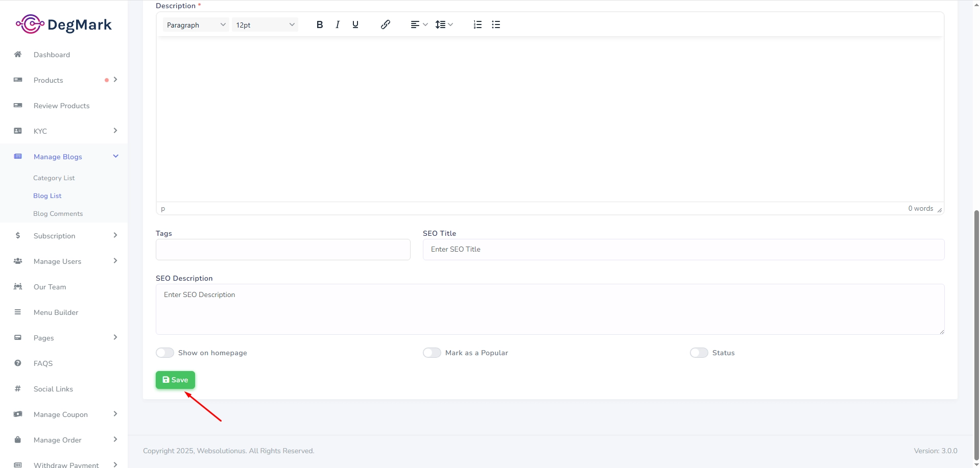980x468 pixels.
Task: Click the green Save button
Action: [175, 380]
